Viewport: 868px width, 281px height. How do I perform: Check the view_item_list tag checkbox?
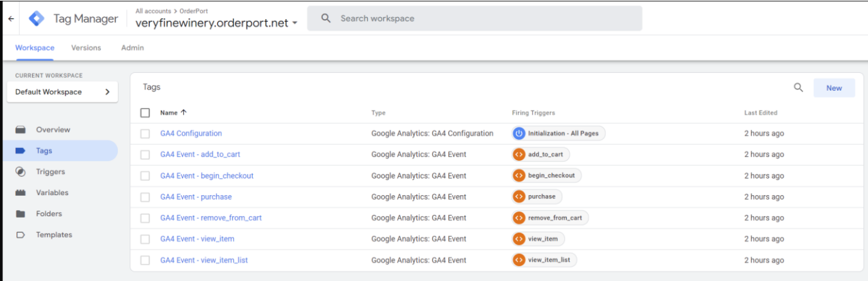click(145, 261)
